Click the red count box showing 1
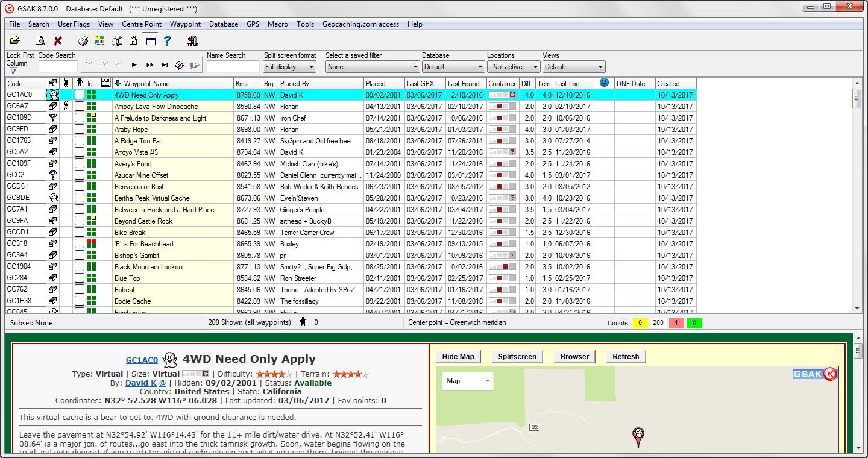Image resolution: width=868 pixels, height=458 pixels. pos(676,323)
